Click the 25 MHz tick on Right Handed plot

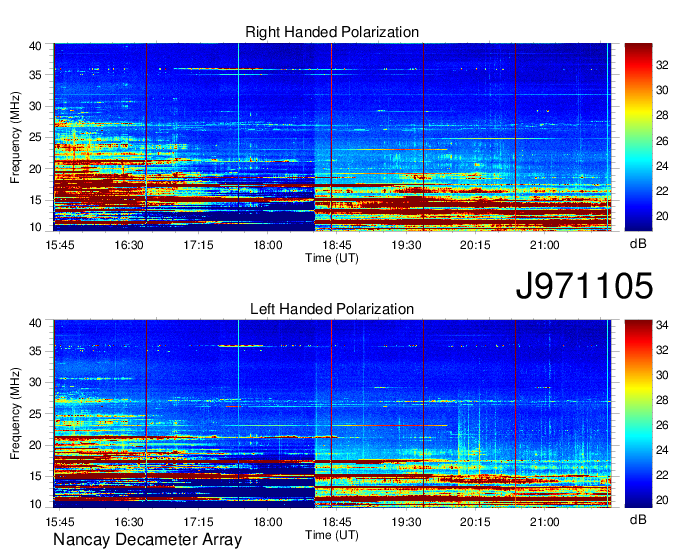click(x=35, y=138)
